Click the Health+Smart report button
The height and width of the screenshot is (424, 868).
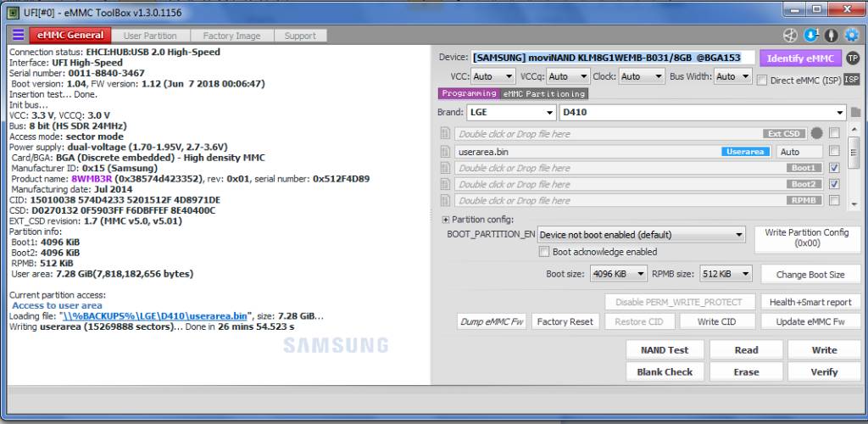coord(810,302)
